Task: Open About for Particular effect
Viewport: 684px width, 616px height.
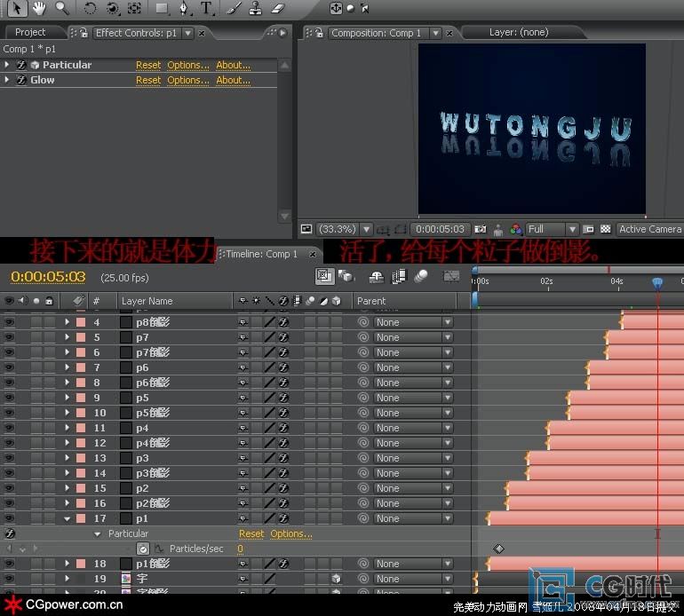Action: [x=233, y=66]
